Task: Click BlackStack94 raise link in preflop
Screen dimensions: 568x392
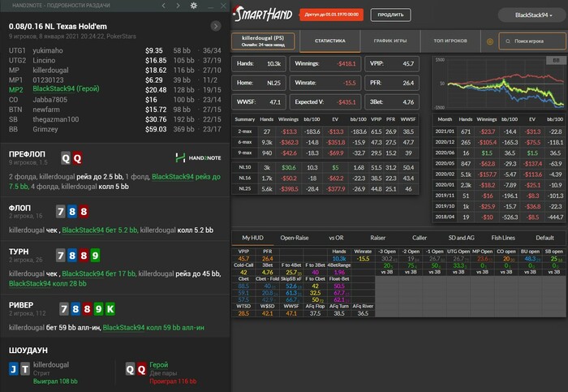Action: (114, 182)
